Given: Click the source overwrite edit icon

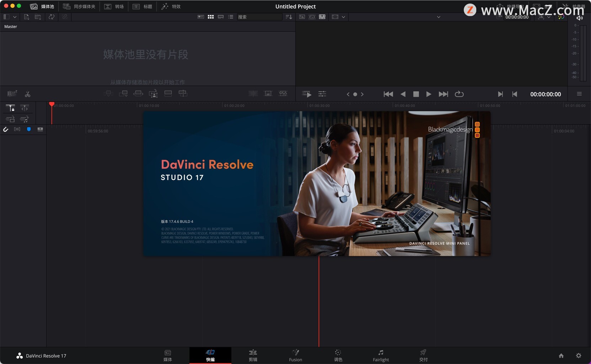Looking at the screenshot, I should tap(183, 93).
